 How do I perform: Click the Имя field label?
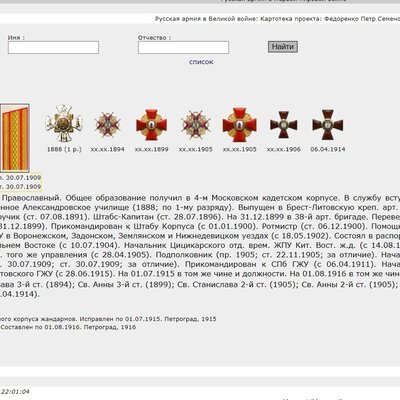coord(16,38)
